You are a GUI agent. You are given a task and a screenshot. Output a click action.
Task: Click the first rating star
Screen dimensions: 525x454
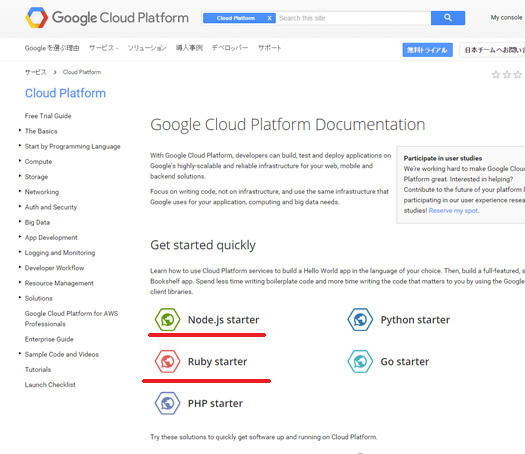[x=496, y=74]
